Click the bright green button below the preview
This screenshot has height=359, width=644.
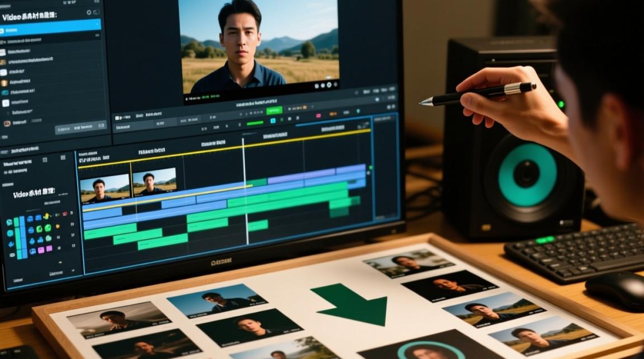pyautogui.click(x=274, y=111)
